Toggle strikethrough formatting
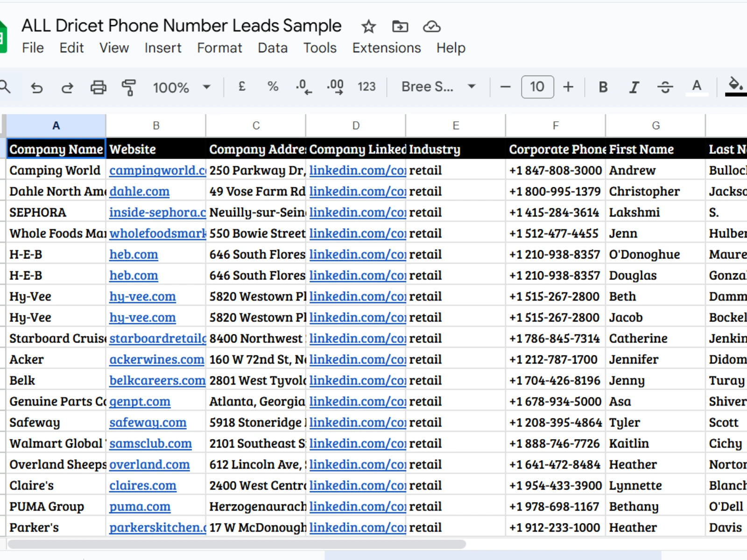The image size is (747, 560). (x=665, y=87)
